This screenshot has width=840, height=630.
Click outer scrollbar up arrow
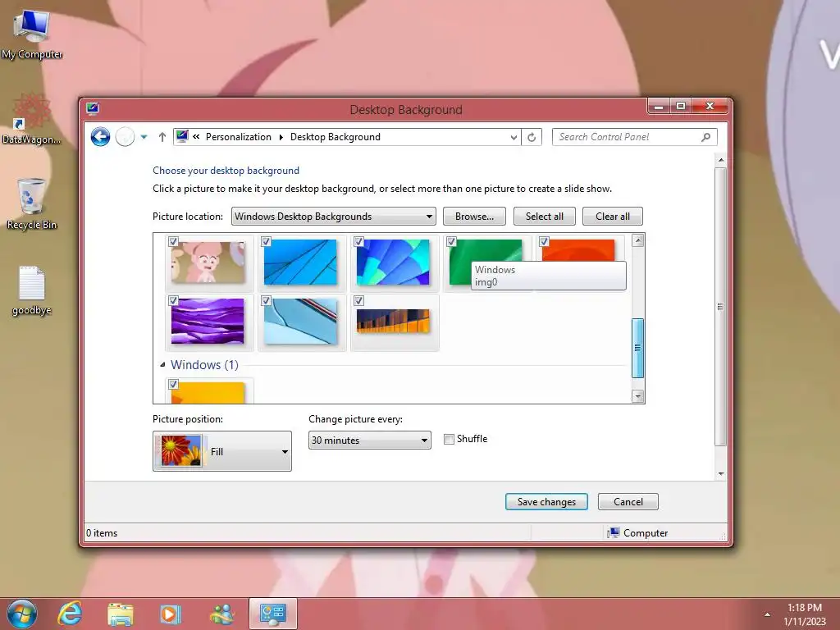coord(720,160)
